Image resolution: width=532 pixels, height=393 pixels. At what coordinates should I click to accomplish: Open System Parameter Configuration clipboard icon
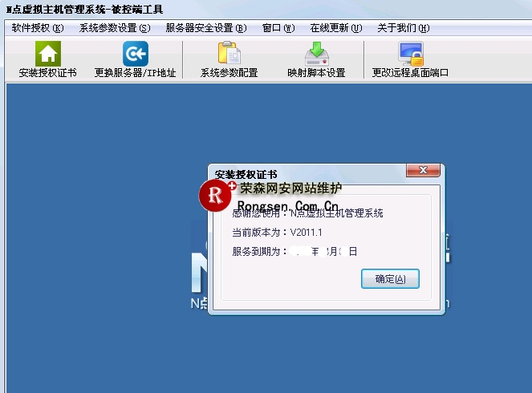229,55
